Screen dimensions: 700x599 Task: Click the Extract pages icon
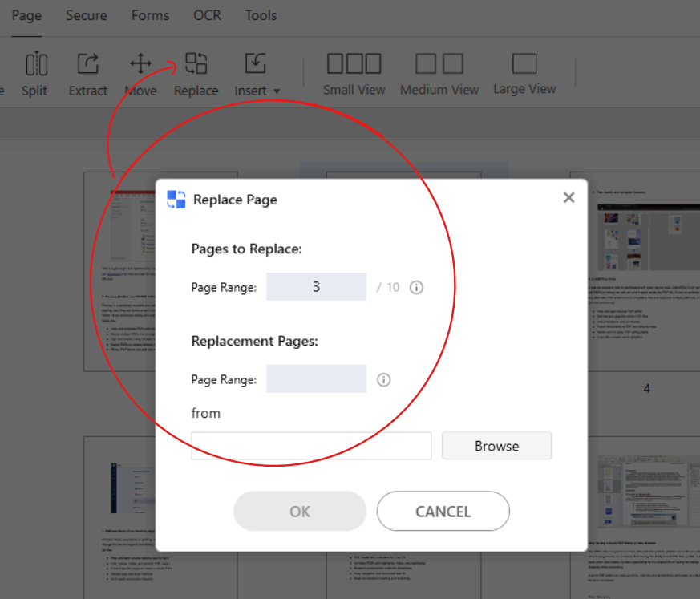pos(87,72)
